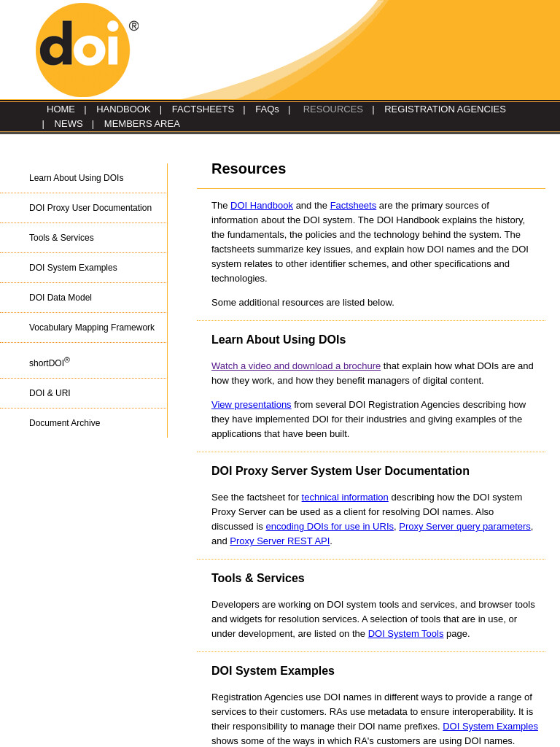Follow DOI System Examples link in paragraph

(x=490, y=727)
